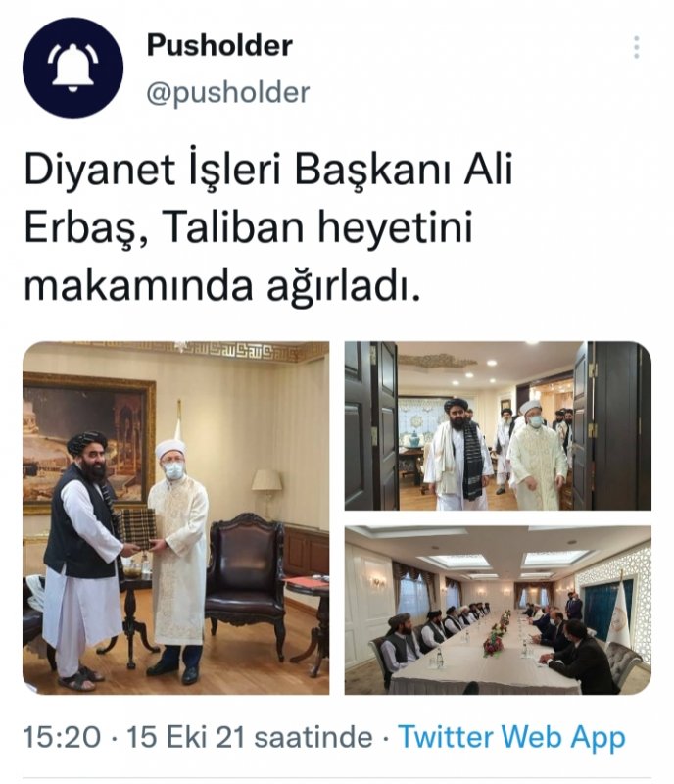Image resolution: width=674 pixels, height=784 pixels.
Task: Open the three-dot more options menu
Action: 637,47
